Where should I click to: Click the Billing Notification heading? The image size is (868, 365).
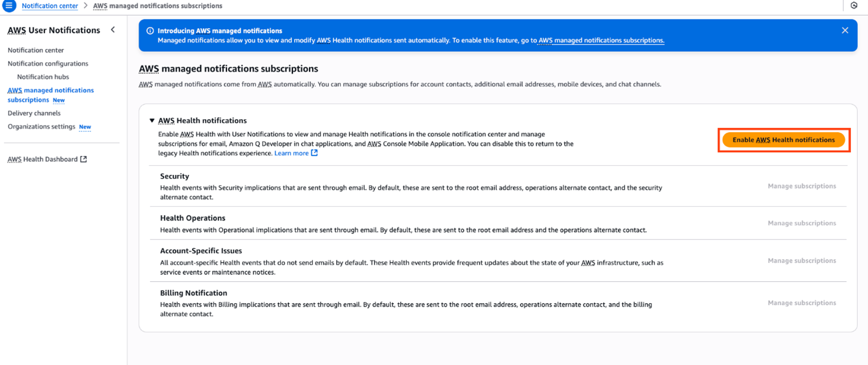click(193, 293)
